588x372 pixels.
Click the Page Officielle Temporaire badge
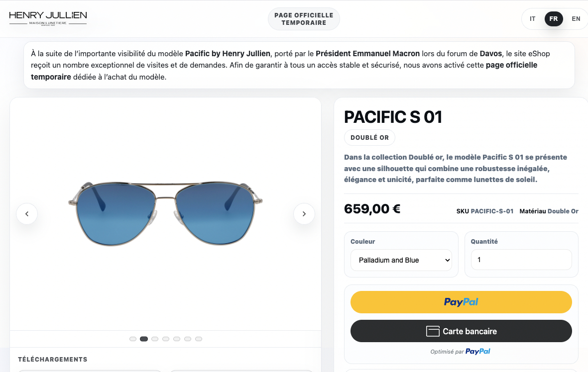click(x=304, y=19)
